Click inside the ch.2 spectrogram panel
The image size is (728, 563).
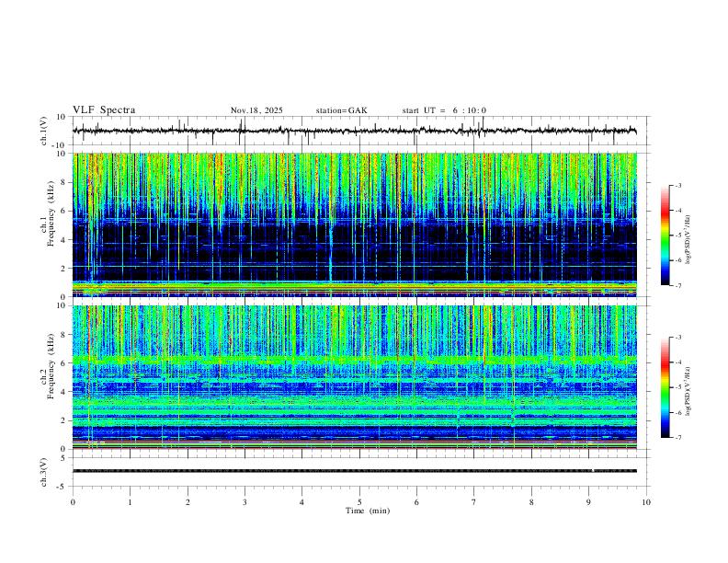click(355, 377)
